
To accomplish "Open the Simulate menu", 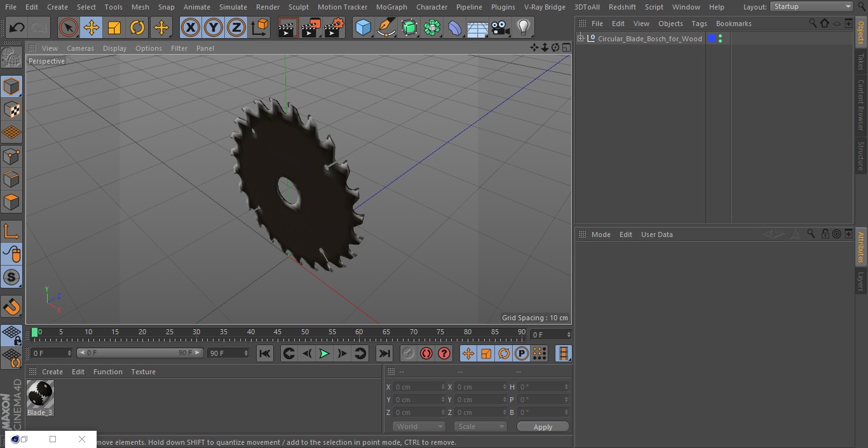I will click(233, 7).
